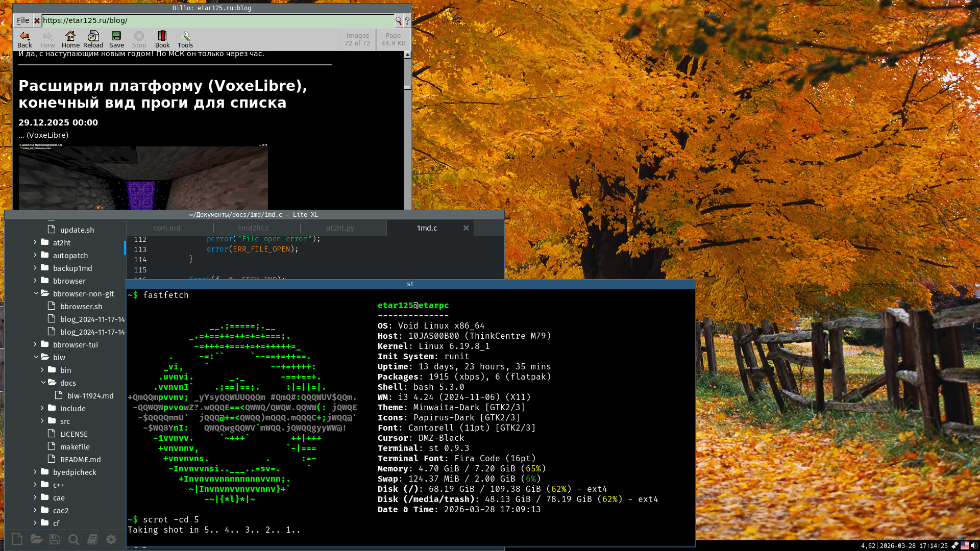Click the Dillo URL address field
Screen dimensions: 980x551
pyautogui.click(x=217, y=20)
